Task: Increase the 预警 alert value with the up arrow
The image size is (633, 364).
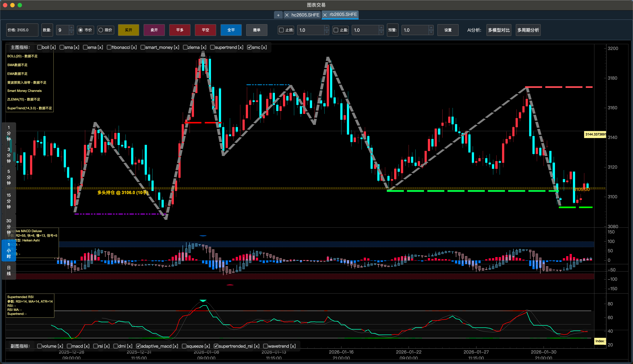Action: click(431, 28)
